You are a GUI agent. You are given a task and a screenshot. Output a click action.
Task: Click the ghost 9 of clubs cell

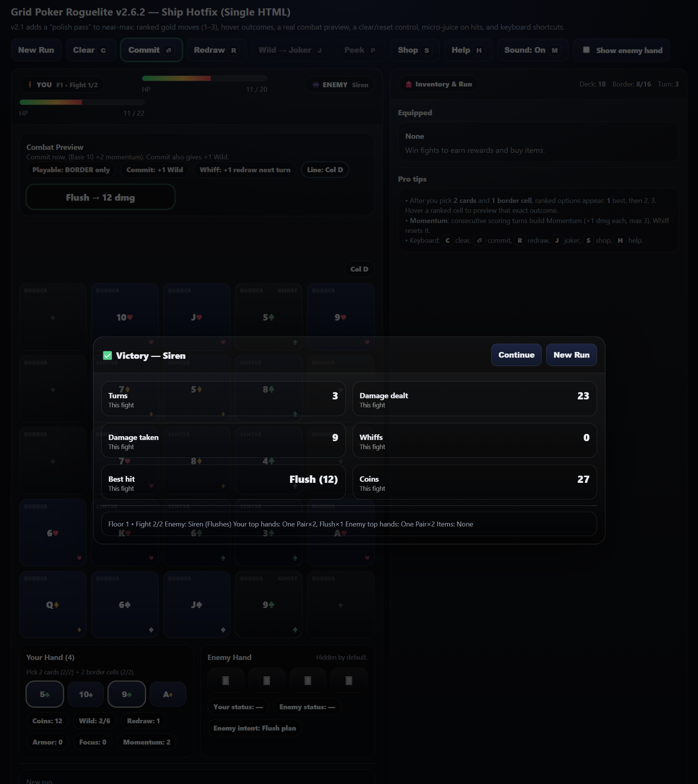click(269, 605)
